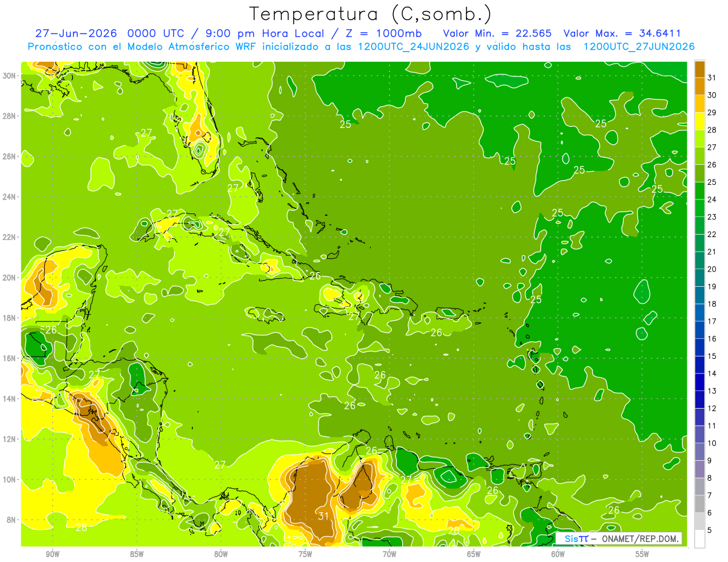Click the '28N' latitude axis label
This screenshot has width=728, height=562.
9,116
